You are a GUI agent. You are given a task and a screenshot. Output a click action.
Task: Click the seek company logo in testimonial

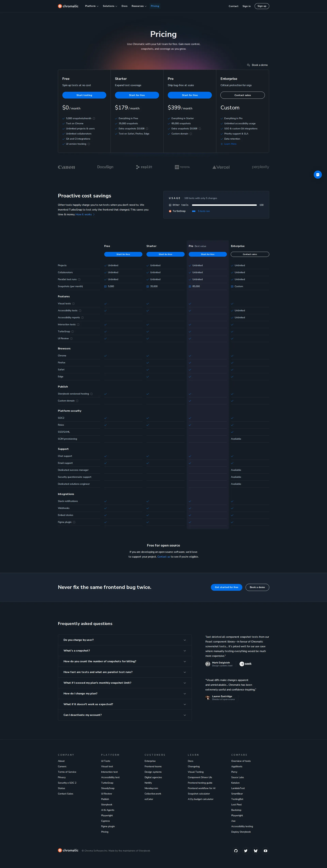[245, 664]
